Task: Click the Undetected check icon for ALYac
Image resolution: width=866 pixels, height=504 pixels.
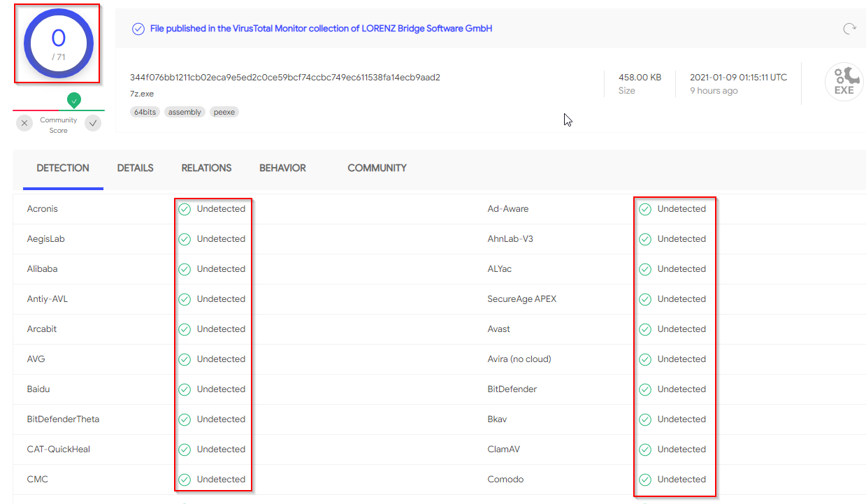Action: pyautogui.click(x=645, y=269)
